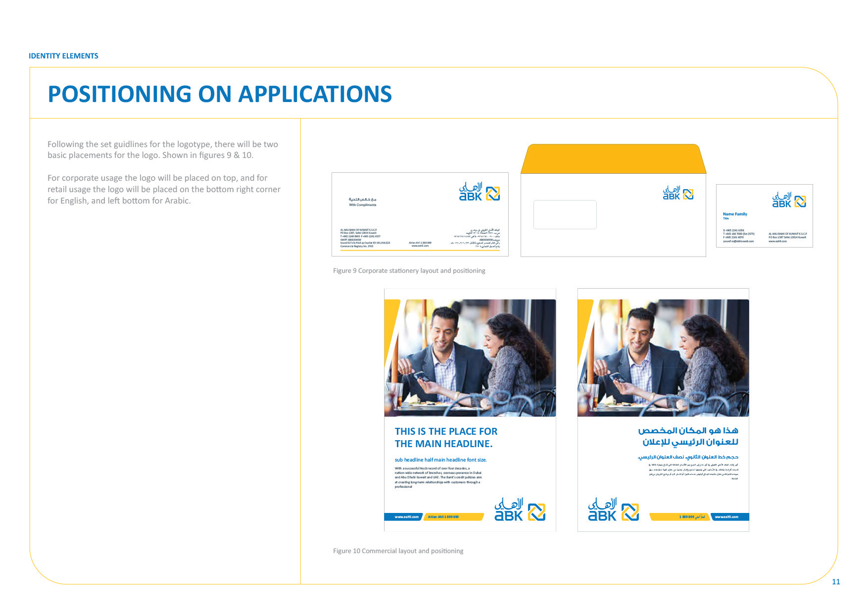Open the www.eahli.com link in the English ad
This screenshot has width=868, height=614.
pos(406,517)
